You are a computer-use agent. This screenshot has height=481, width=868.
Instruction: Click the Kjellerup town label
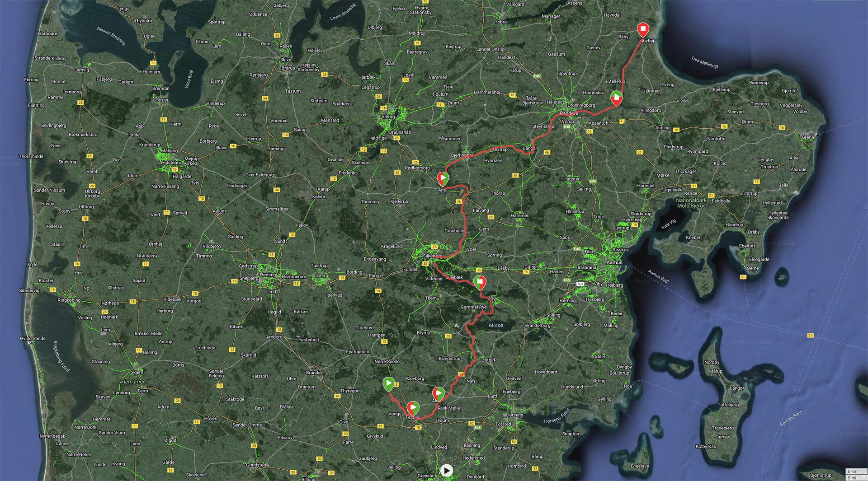pos(399,201)
